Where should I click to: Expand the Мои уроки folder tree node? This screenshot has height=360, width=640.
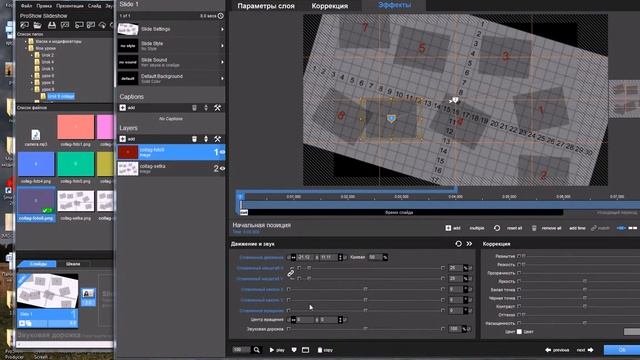point(26,48)
